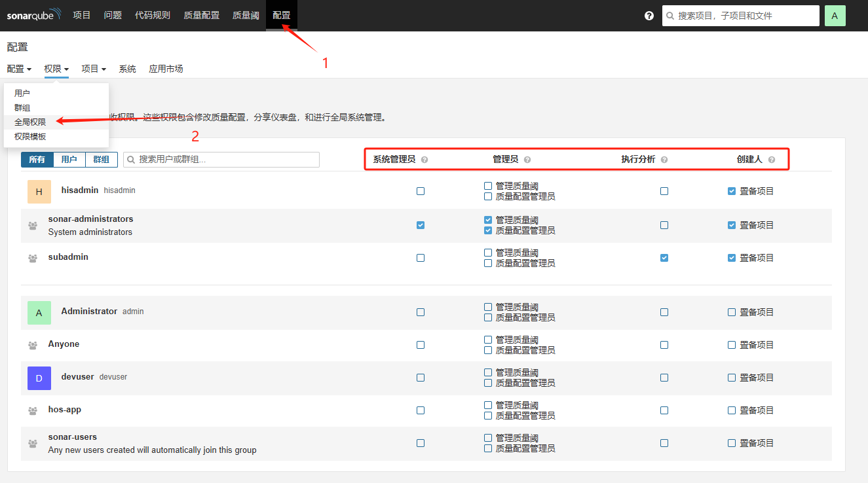
Task: Click the help icon next to 系统管理员
Action: tap(425, 160)
